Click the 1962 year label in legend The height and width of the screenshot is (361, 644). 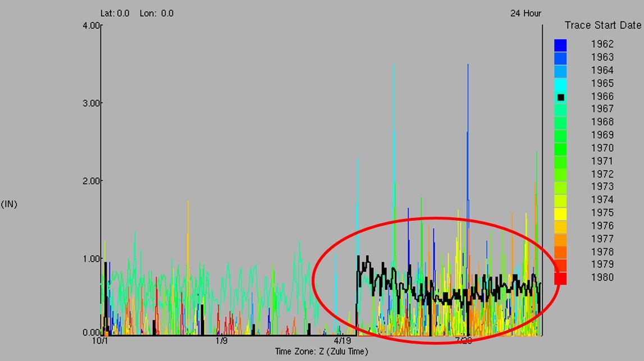[x=602, y=44]
